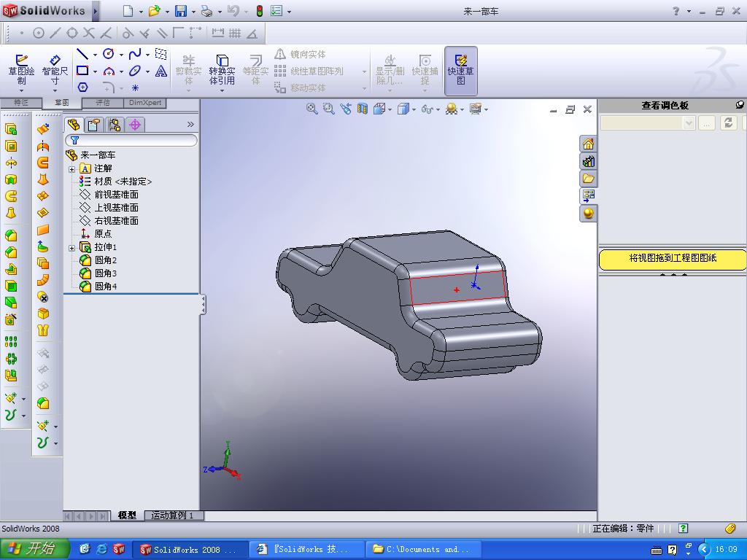Open SolidWorks Resources home icon
This screenshot has width=747, height=560.
(x=589, y=144)
